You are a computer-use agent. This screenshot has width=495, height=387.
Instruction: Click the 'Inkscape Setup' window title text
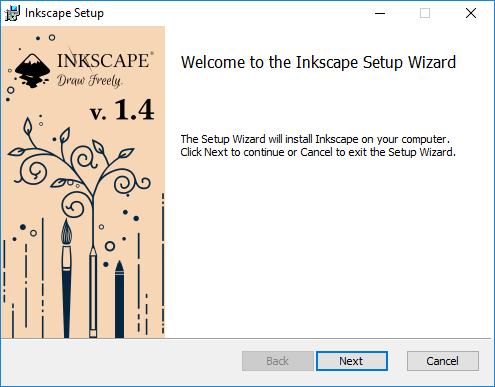tap(64, 13)
